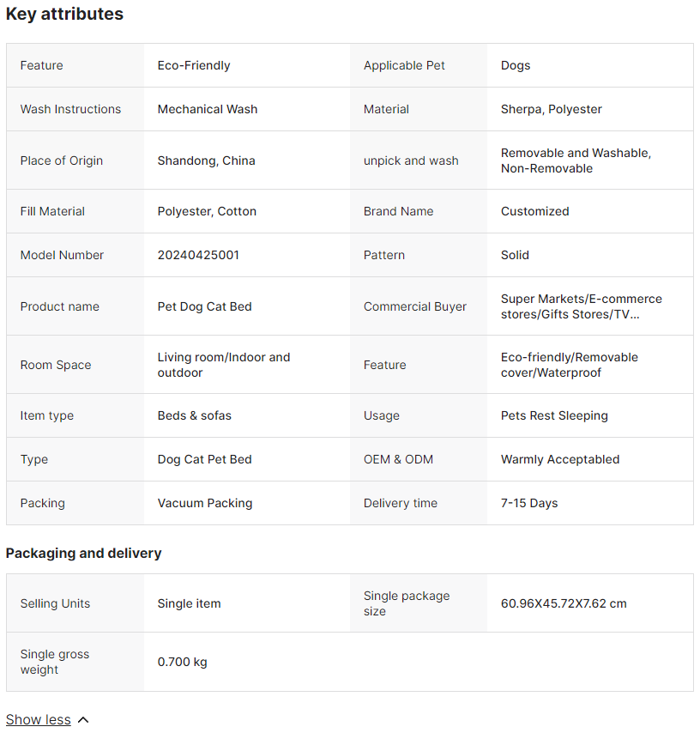
Task: Click the Packaging and delivery heading
Action: click(x=83, y=553)
